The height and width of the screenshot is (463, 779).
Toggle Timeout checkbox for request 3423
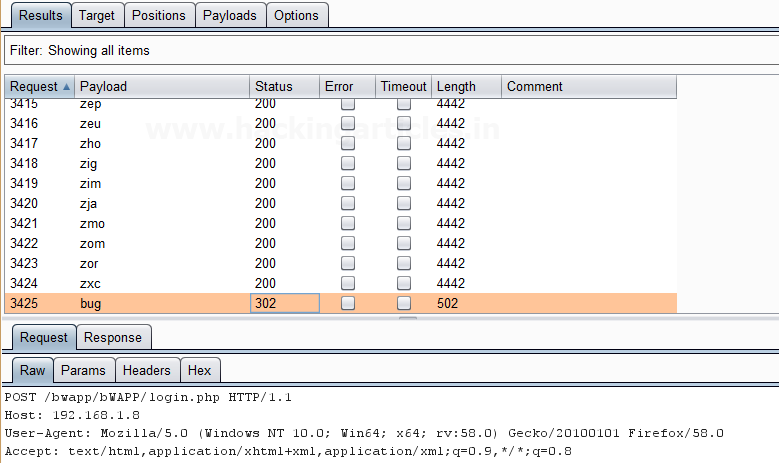point(404,263)
